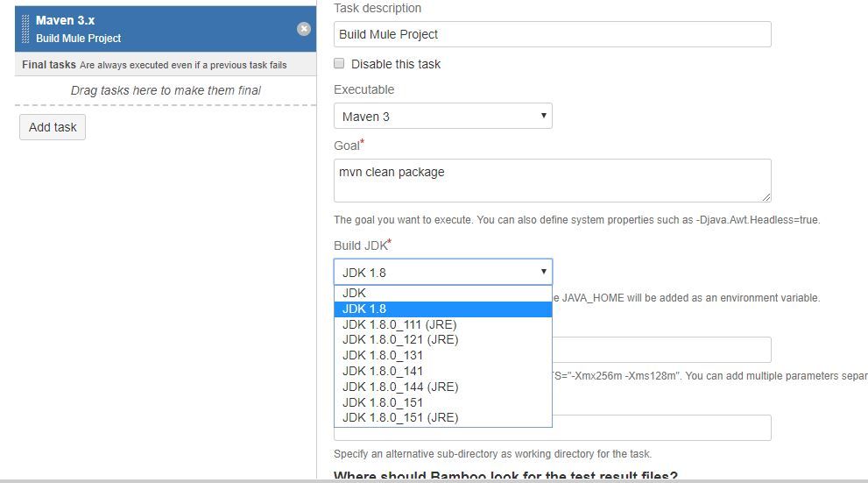
Task: Choose JDK 1.8.0_141 in the dropdown list
Action: pyautogui.click(x=443, y=371)
